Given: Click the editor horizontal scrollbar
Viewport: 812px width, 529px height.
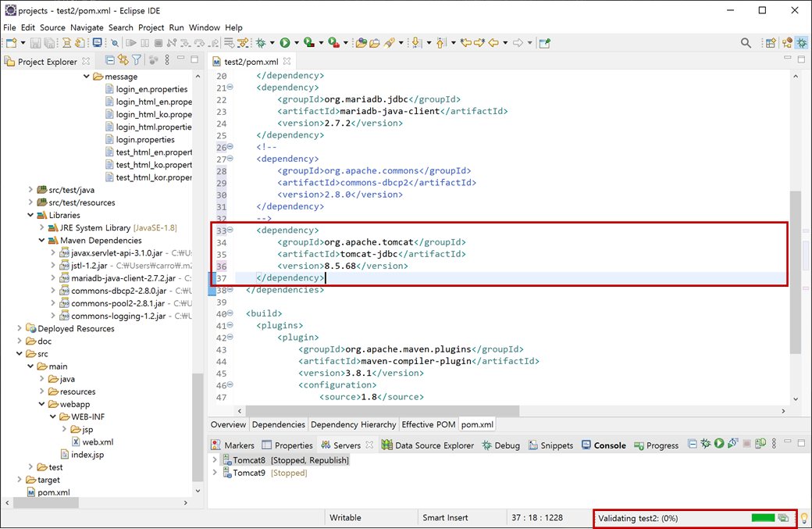Looking at the screenshot, I should [382, 411].
